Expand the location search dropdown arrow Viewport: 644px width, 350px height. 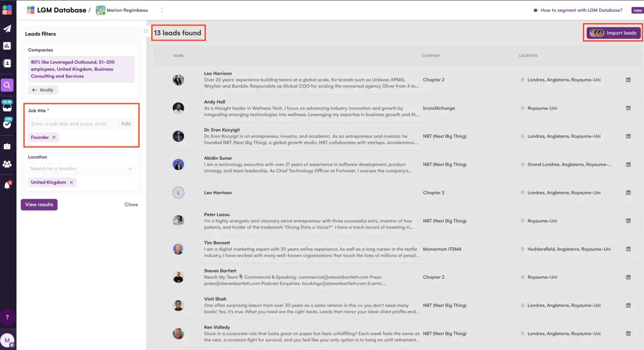[x=130, y=169]
